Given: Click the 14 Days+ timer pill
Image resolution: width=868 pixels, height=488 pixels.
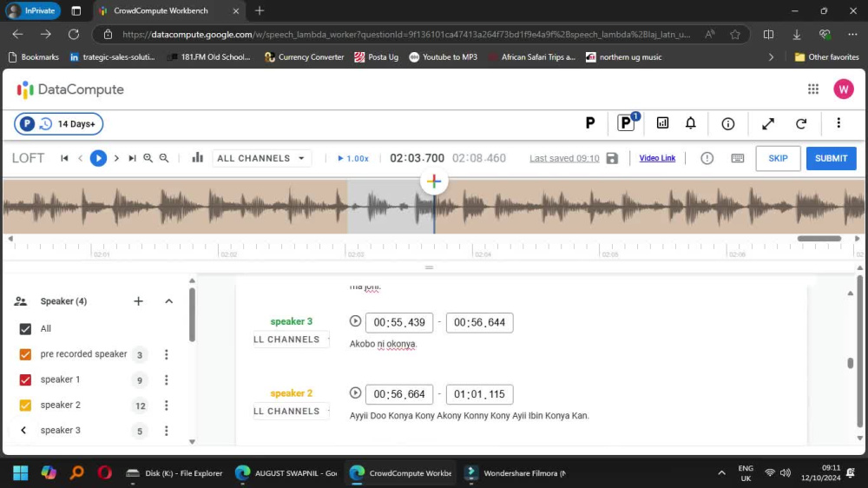Looking at the screenshot, I should coord(59,123).
